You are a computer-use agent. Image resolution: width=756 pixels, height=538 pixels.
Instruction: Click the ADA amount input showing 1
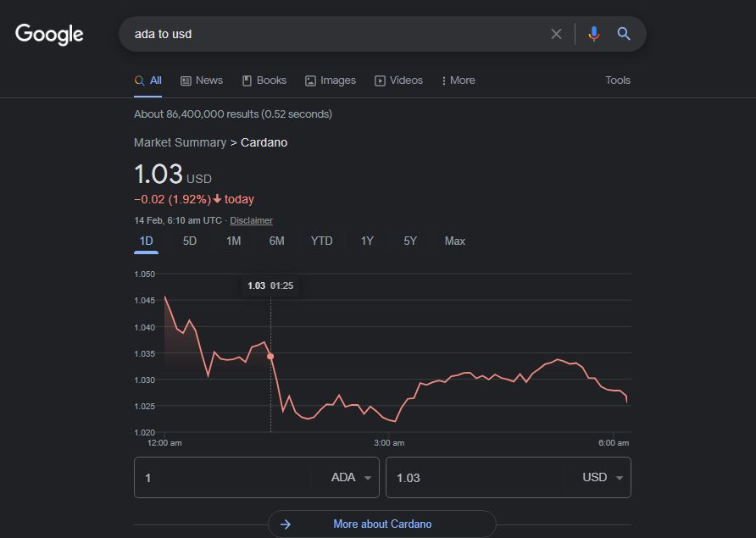pyautogui.click(x=226, y=478)
